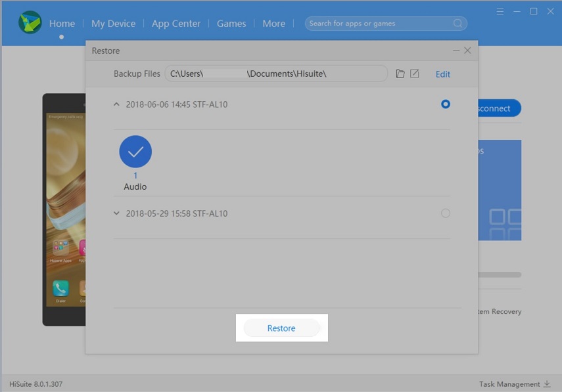
Task: Click the pencil icon beside the backup path
Action: (415, 74)
